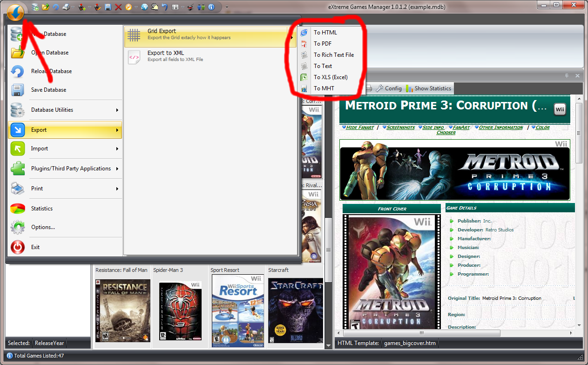
Task: Click Options... in the application menu
Action: (x=43, y=227)
